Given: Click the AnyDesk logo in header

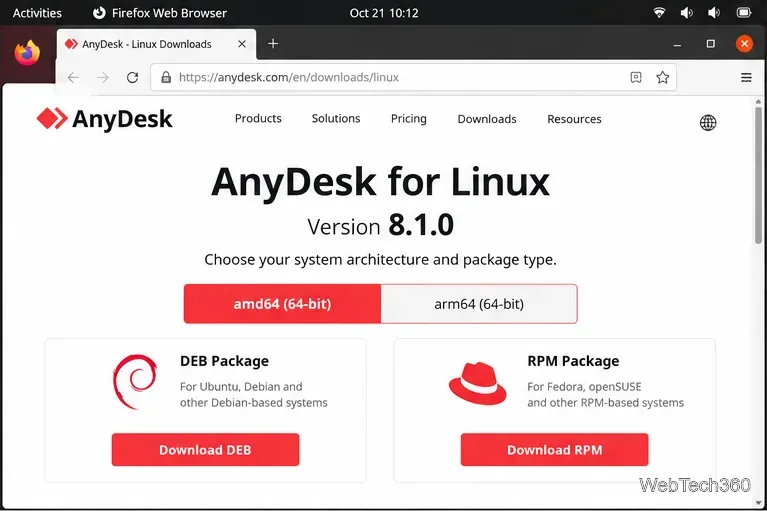Looking at the screenshot, I should coord(105,119).
